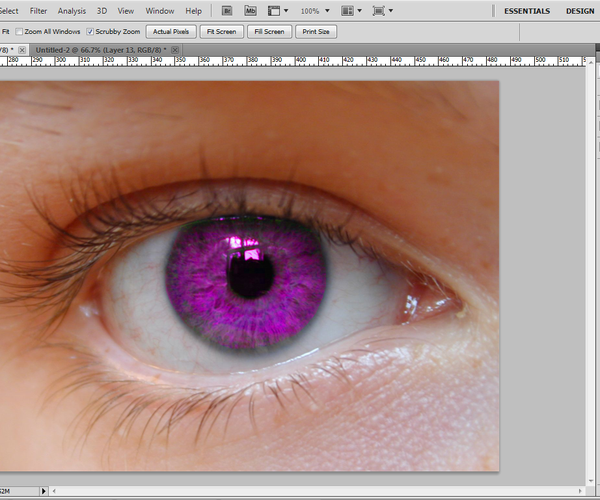Image resolution: width=600 pixels, height=500 pixels.
Task: Click the Arrange Documents icon
Action: 347,11
